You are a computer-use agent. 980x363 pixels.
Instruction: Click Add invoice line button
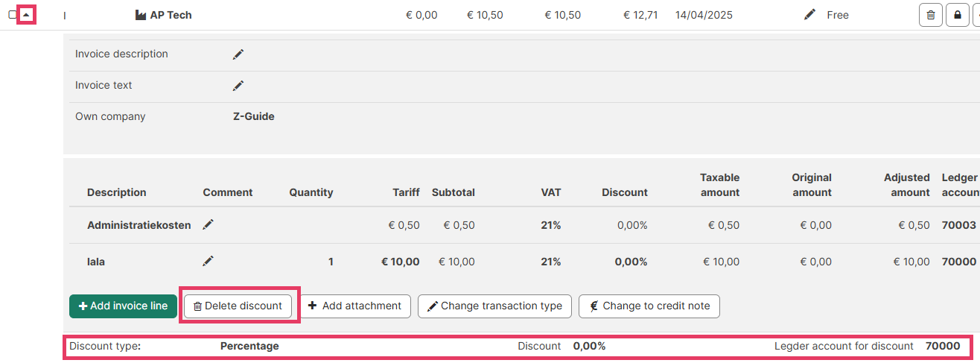coord(123,306)
